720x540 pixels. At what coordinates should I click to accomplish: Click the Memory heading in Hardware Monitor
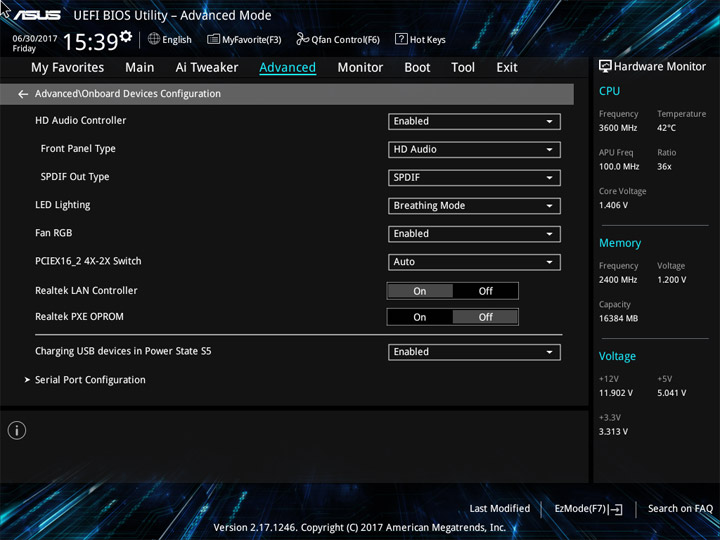tap(620, 243)
